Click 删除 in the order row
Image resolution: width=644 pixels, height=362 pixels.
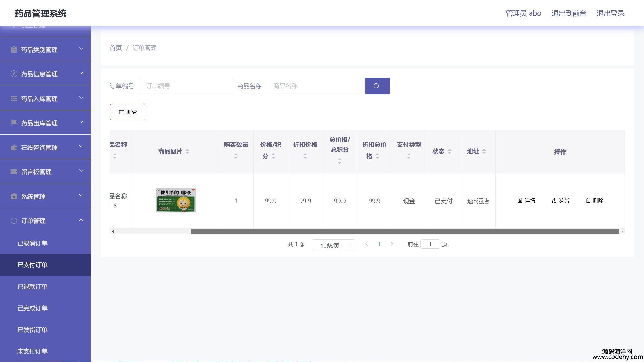pos(594,200)
